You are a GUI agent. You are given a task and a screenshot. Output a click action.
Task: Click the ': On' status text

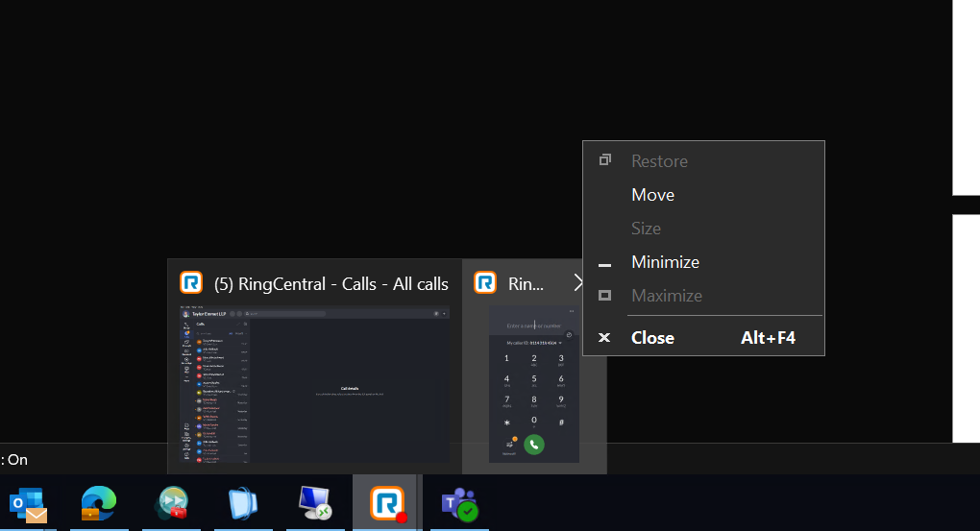point(14,460)
